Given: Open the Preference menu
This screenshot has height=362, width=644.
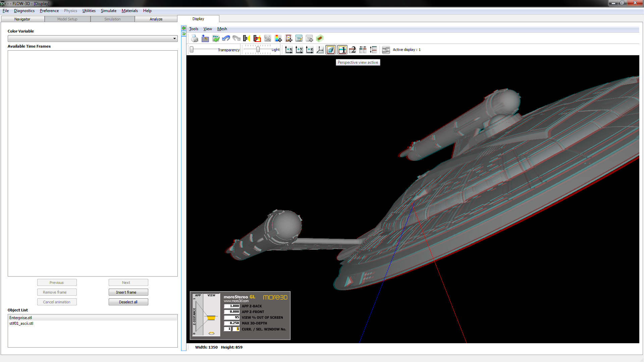Looking at the screenshot, I should coord(49,11).
